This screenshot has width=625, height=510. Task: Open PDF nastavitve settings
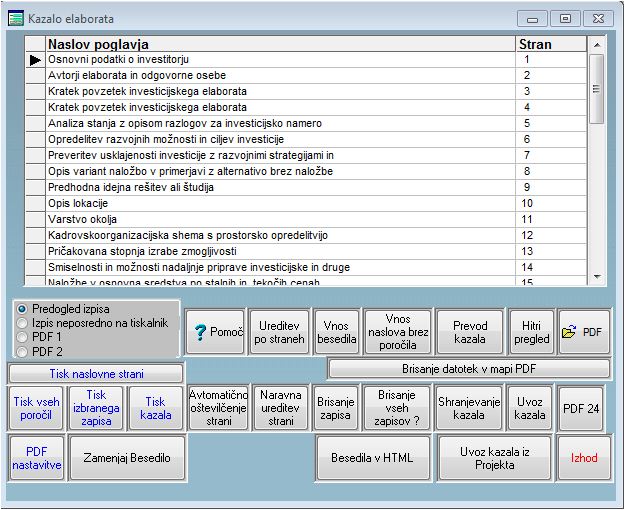(37, 458)
